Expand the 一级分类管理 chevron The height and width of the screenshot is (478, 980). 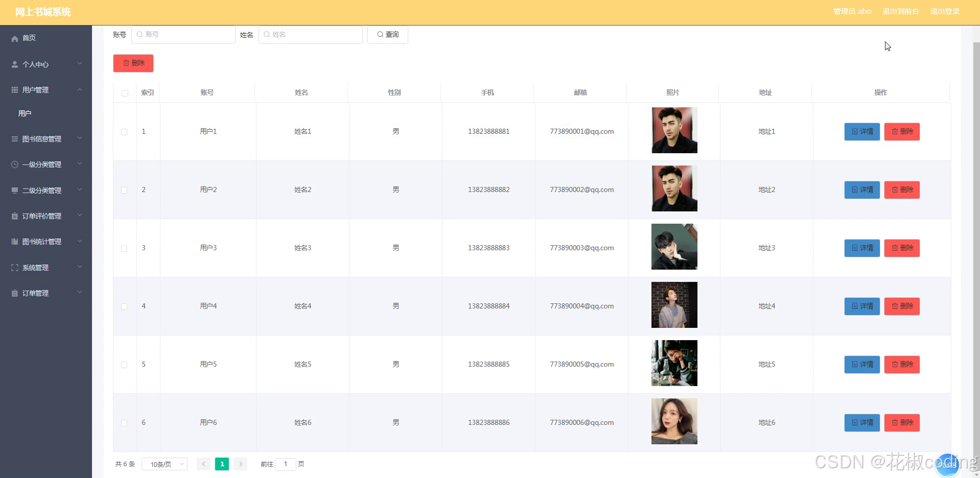click(x=80, y=164)
